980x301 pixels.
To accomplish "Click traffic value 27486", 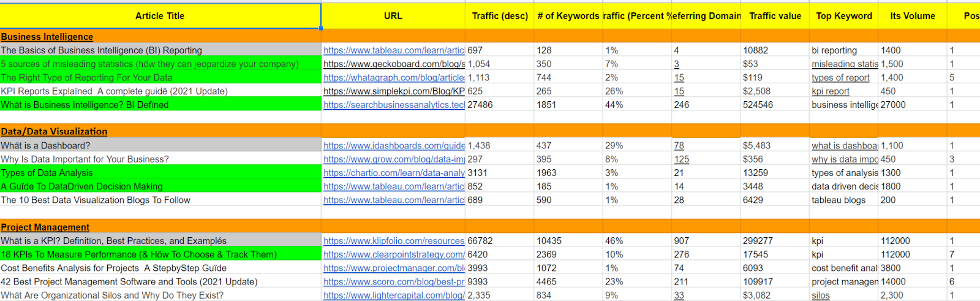I will tap(500, 105).
